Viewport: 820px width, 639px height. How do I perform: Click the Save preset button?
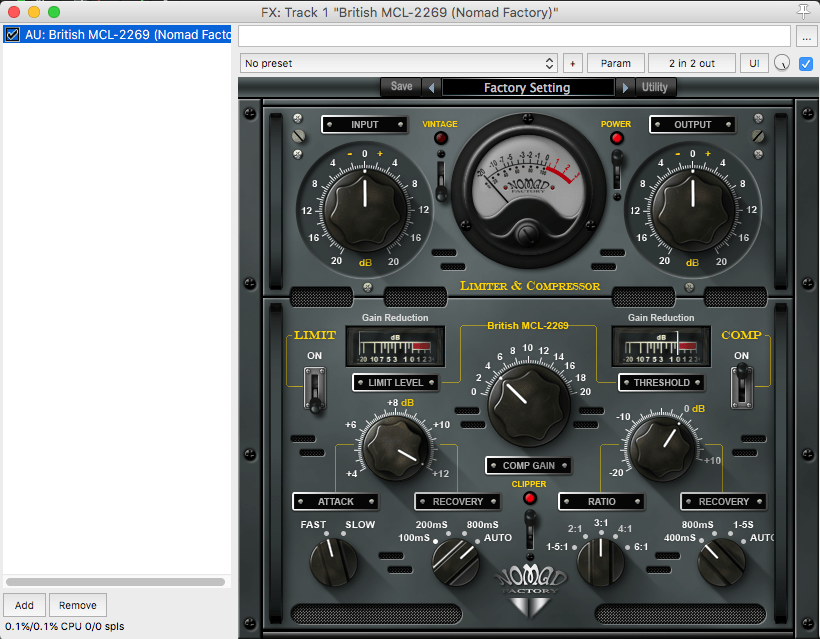401,87
